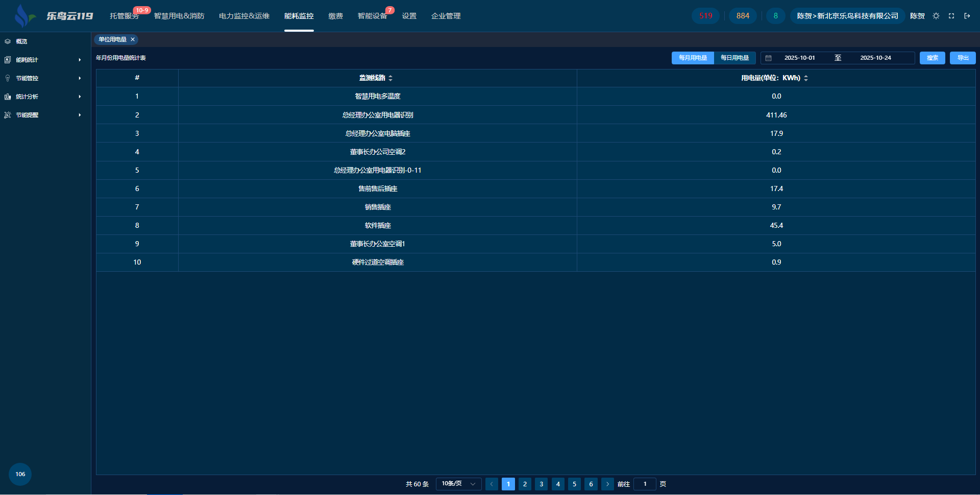
Task: Click the 节能管控 lightbulb icon
Action: coord(8,78)
